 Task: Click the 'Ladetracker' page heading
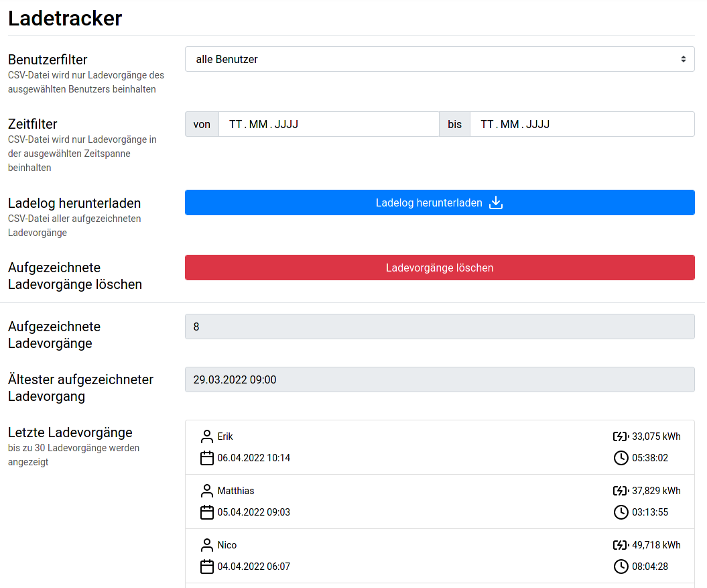tap(65, 19)
